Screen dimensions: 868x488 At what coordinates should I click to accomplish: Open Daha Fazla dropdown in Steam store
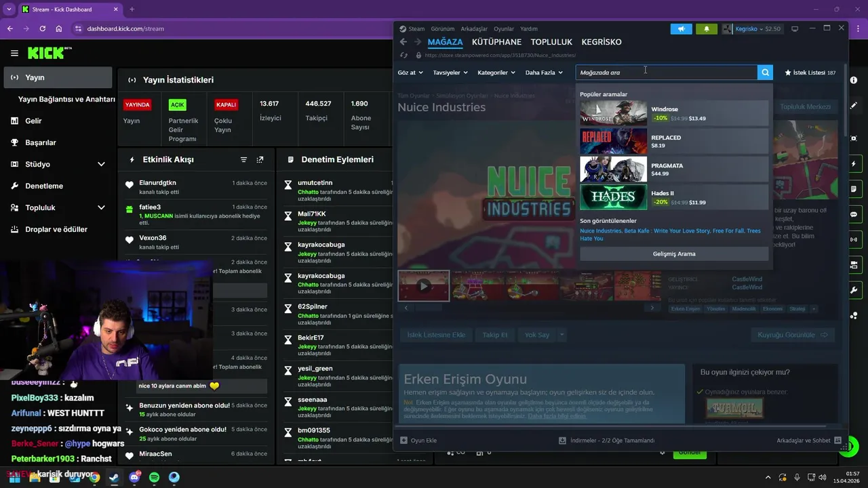[x=544, y=73]
